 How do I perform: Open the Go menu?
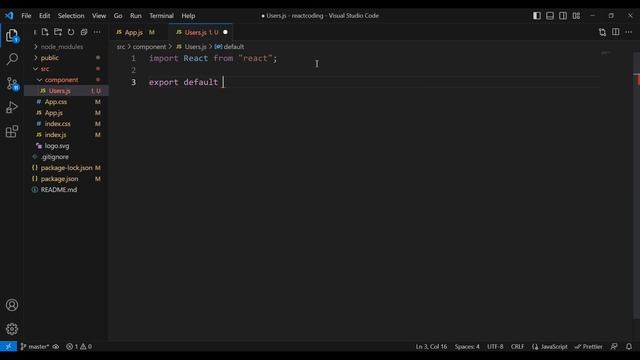pyautogui.click(x=118, y=16)
